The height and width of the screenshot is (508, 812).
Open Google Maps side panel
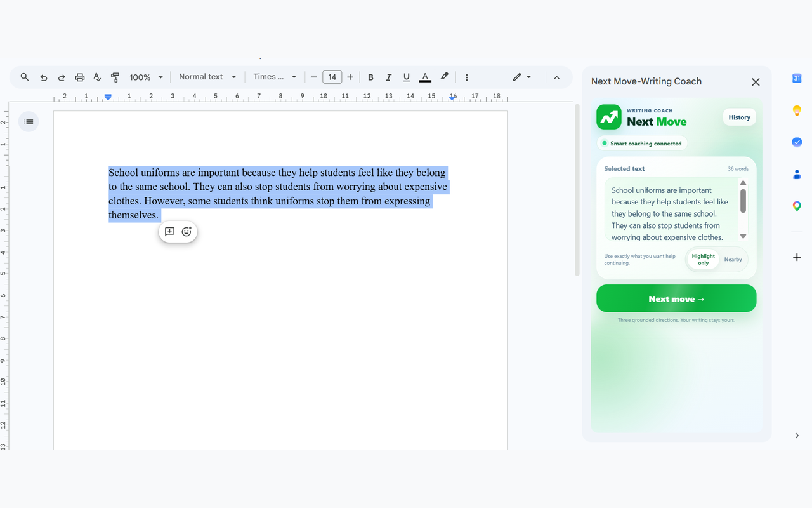tap(797, 206)
